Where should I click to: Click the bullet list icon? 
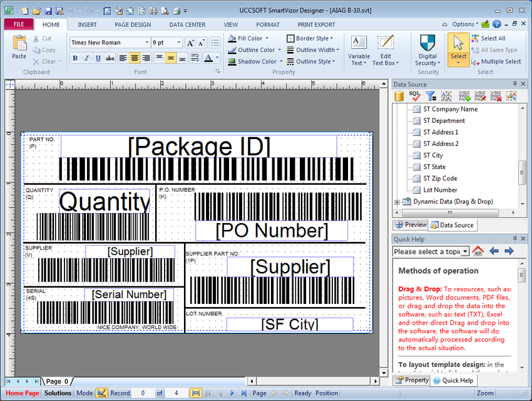(x=215, y=43)
